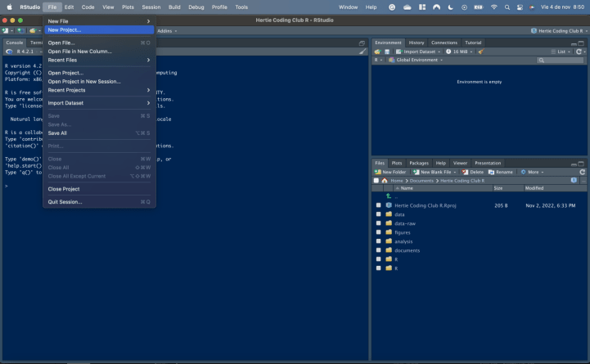The image size is (590, 364).
Task: Click the New File toolbar icon
Action: pos(5,30)
